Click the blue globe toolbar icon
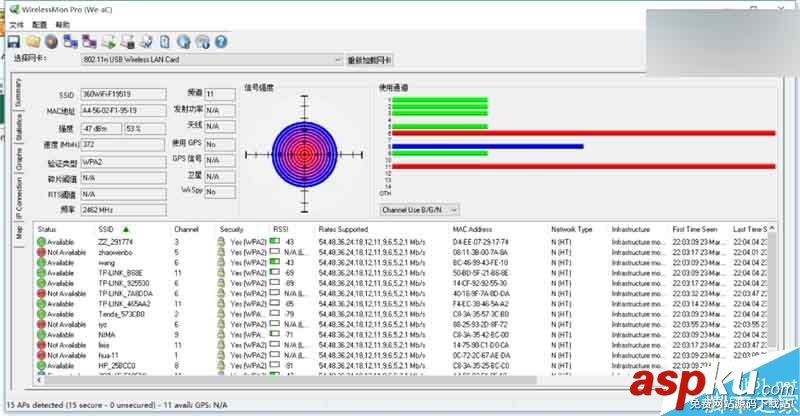Image resolution: width=800 pixels, height=416 pixels. click(x=184, y=41)
